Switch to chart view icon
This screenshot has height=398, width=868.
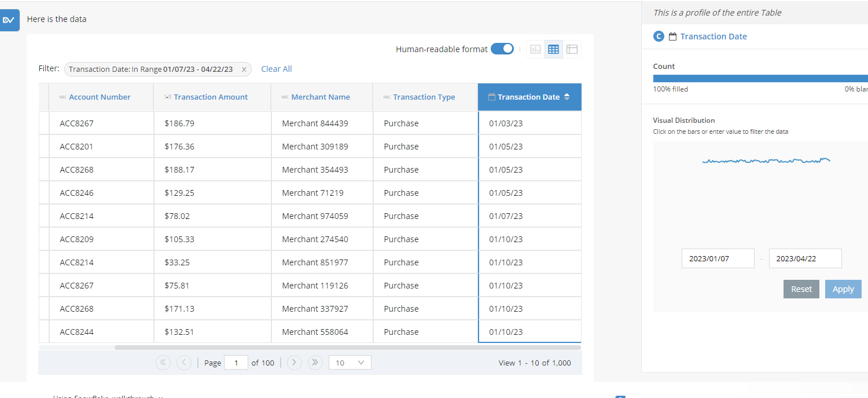click(x=535, y=49)
